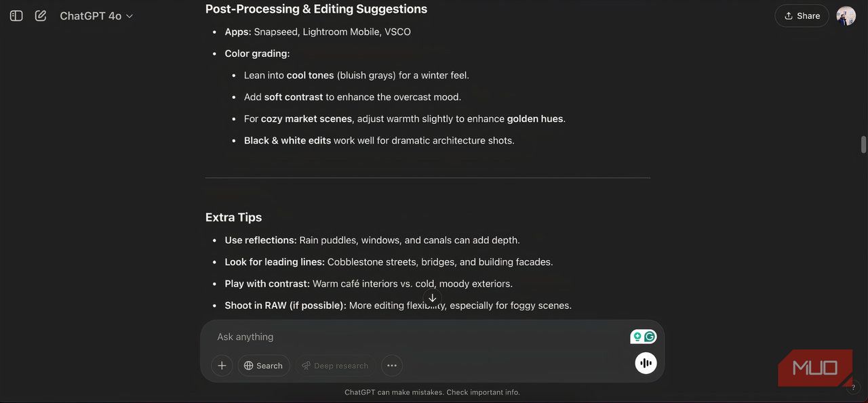This screenshot has height=403, width=868.
Task: Open the user profile avatar
Action: (x=846, y=16)
